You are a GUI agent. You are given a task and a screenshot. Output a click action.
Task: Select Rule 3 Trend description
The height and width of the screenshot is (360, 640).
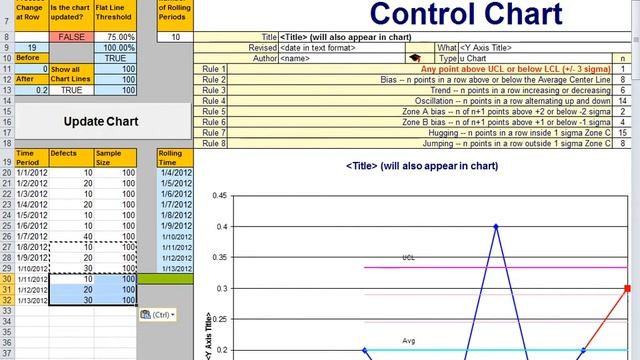tap(520, 90)
